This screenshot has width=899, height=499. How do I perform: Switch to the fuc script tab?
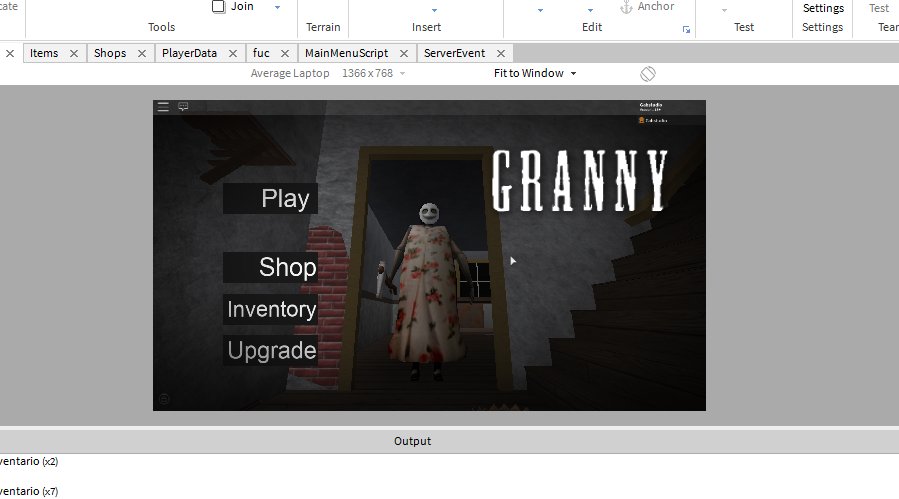click(x=261, y=53)
